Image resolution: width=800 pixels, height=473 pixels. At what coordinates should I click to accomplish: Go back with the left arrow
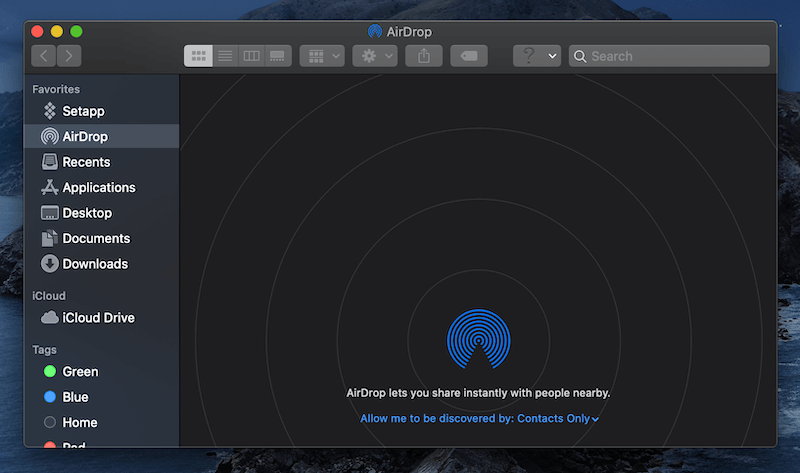(x=44, y=56)
